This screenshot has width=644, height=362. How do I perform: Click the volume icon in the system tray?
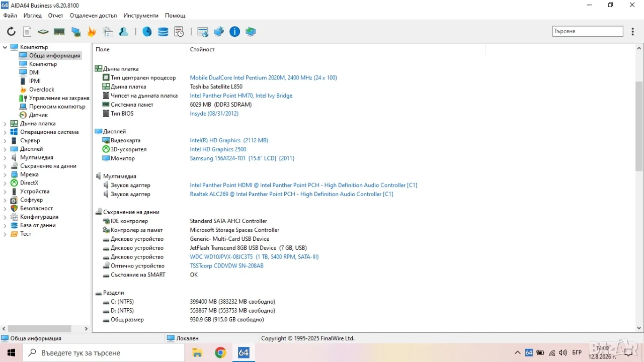click(563, 352)
